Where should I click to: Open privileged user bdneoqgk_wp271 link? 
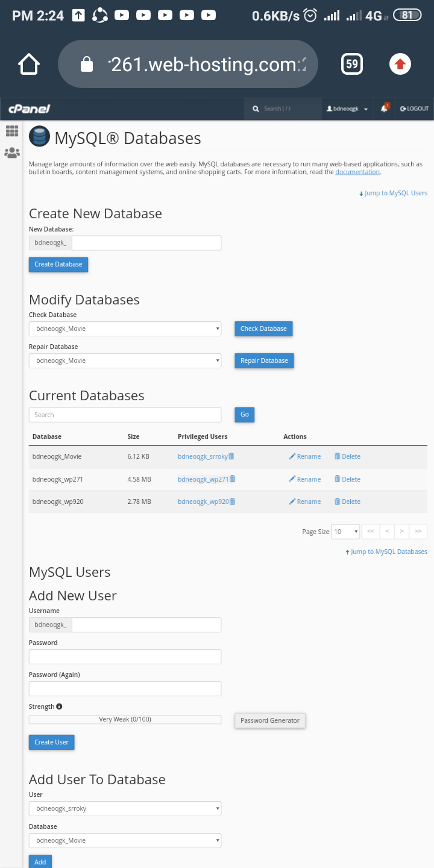[203, 479]
